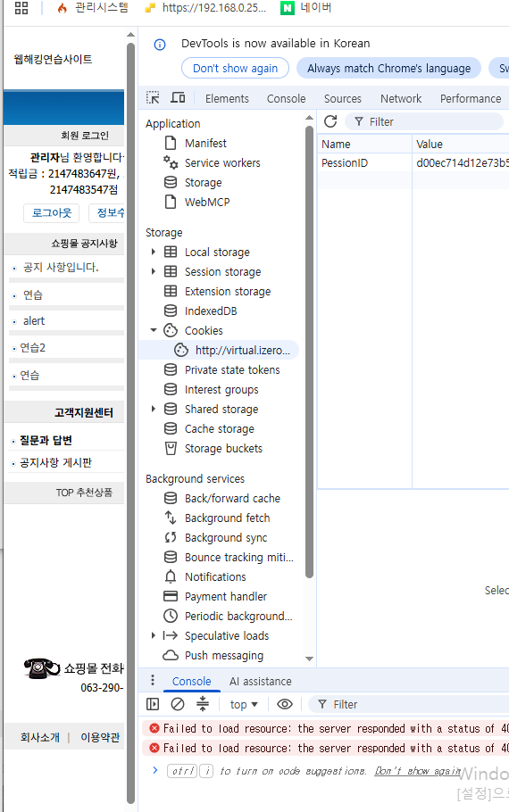Open the alert notice link

34,321
